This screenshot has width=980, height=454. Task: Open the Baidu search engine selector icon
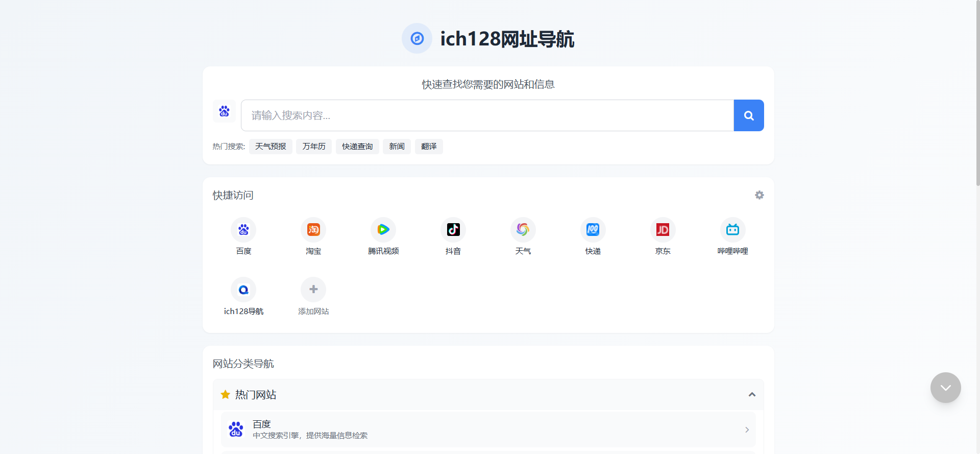point(224,111)
